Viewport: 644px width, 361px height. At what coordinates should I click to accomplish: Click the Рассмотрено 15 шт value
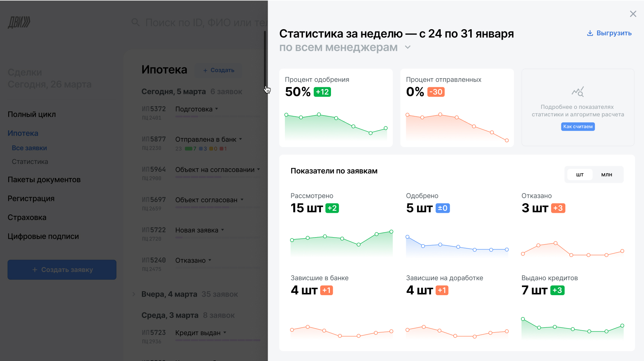click(x=307, y=208)
